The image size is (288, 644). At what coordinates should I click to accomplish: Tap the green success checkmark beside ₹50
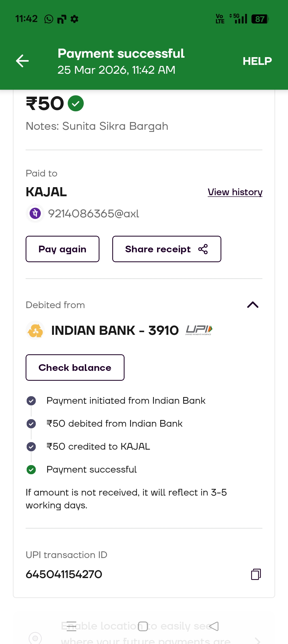point(76,103)
